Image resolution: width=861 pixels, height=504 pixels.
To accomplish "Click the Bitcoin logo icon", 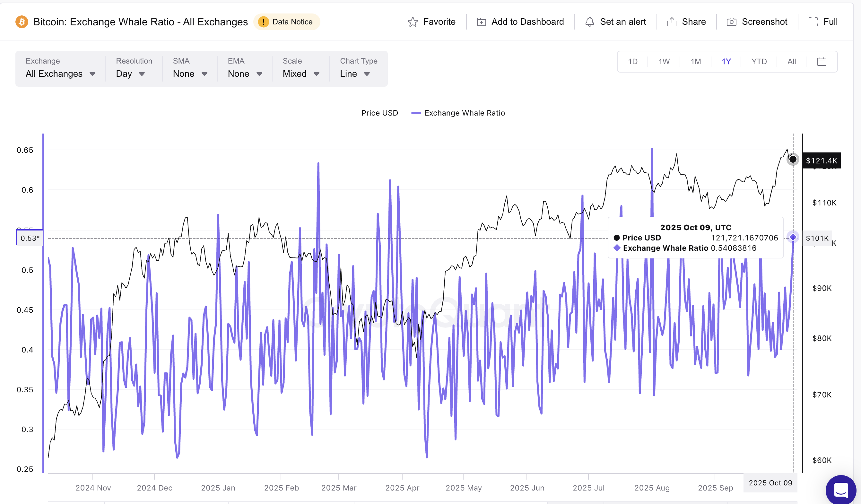I will (22, 22).
